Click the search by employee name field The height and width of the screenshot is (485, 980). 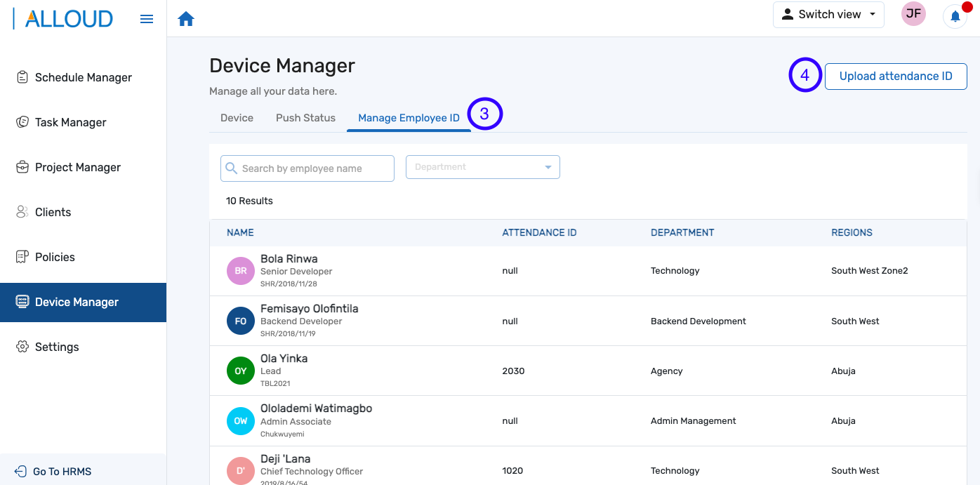click(x=307, y=168)
